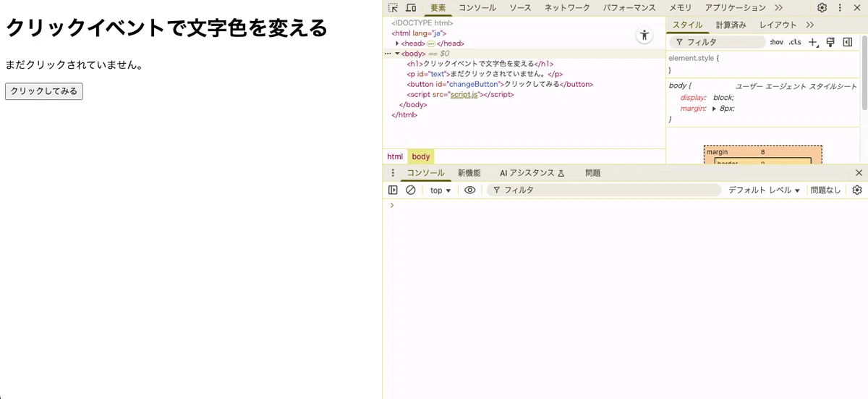
Task: Click the ellipsis beside the body element
Action: click(x=387, y=54)
